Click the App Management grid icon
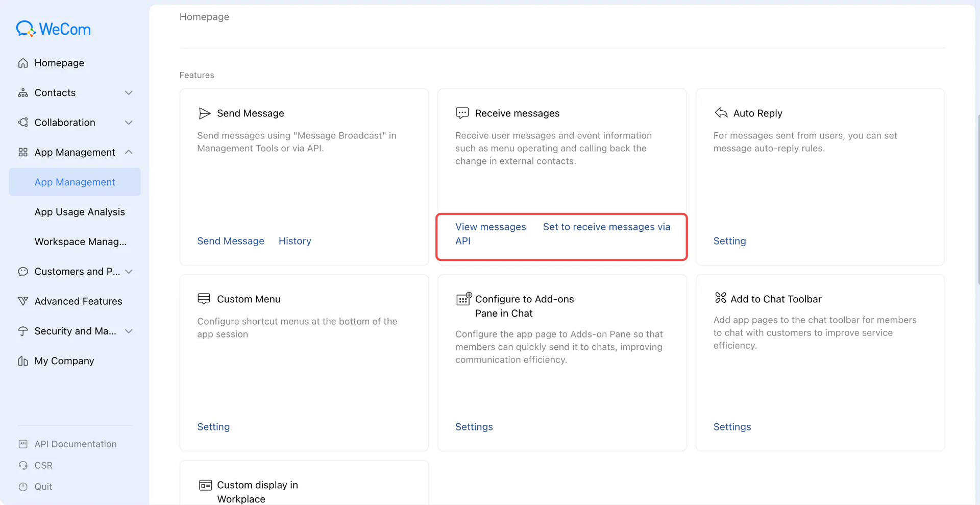Screen dimensions: 980x505 (x=23, y=152)
